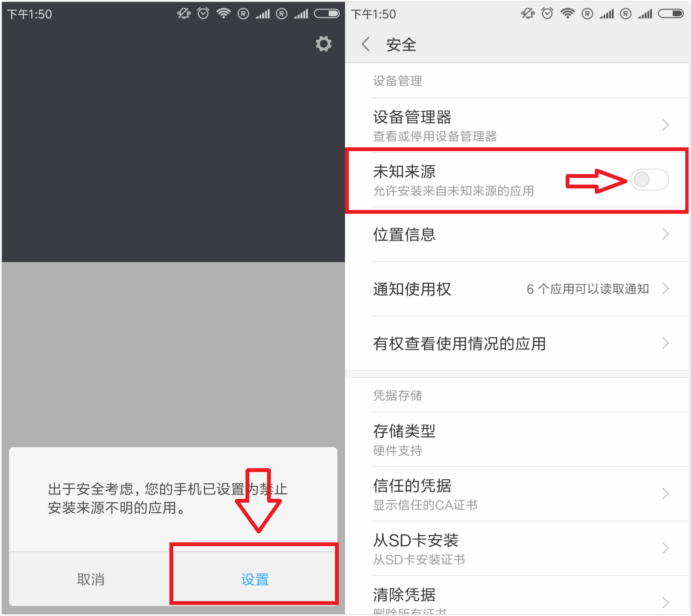Open 有权查看使用情况的应用 entry

point(517,343)
